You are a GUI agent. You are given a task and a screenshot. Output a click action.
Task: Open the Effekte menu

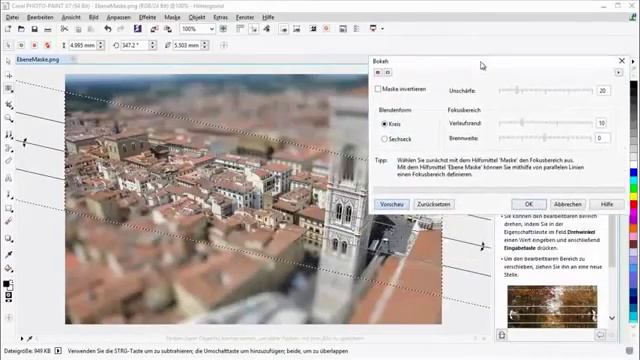[x=147, y=17]
